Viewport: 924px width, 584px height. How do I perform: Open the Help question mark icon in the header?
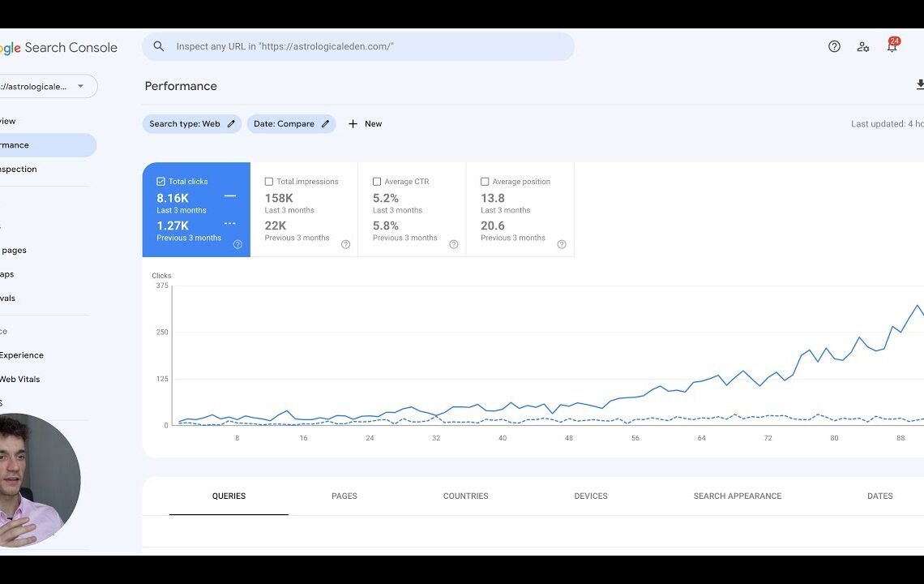coord(834,46)
